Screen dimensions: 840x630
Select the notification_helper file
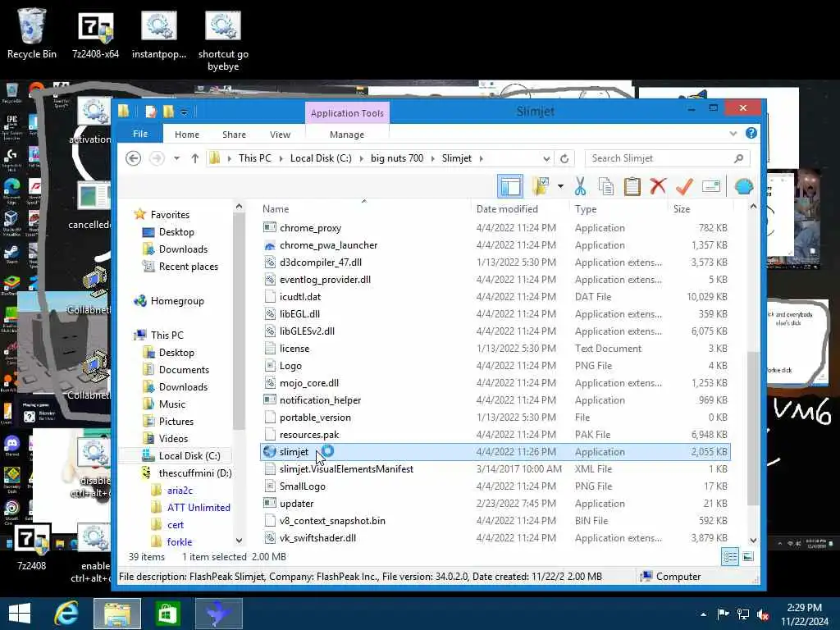[x=320, y=400]
